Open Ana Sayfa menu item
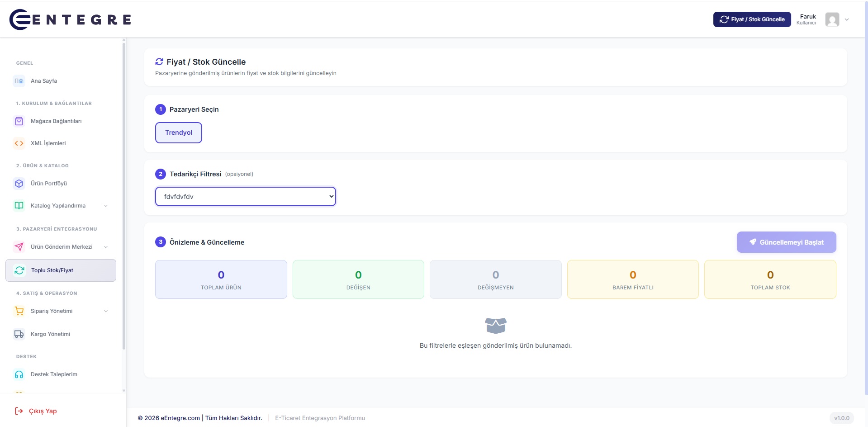 pos(61,81)
